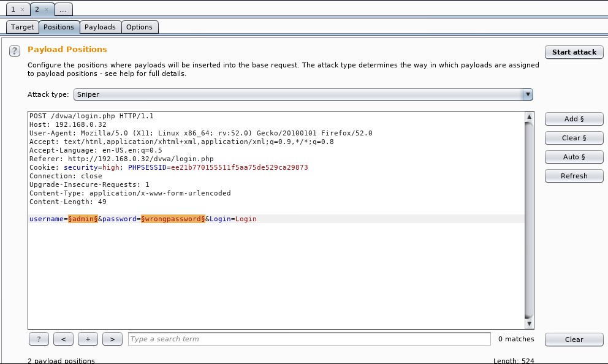The height and width of the screenshot is (364, 608).
Task: Open the Payloads tab
Action: [100, 27]
